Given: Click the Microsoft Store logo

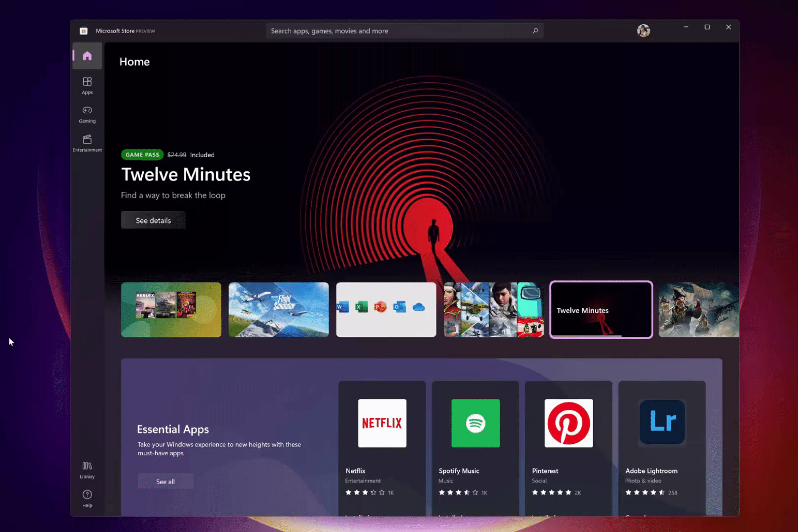Looking at the screenshot, I should (84, 31).
